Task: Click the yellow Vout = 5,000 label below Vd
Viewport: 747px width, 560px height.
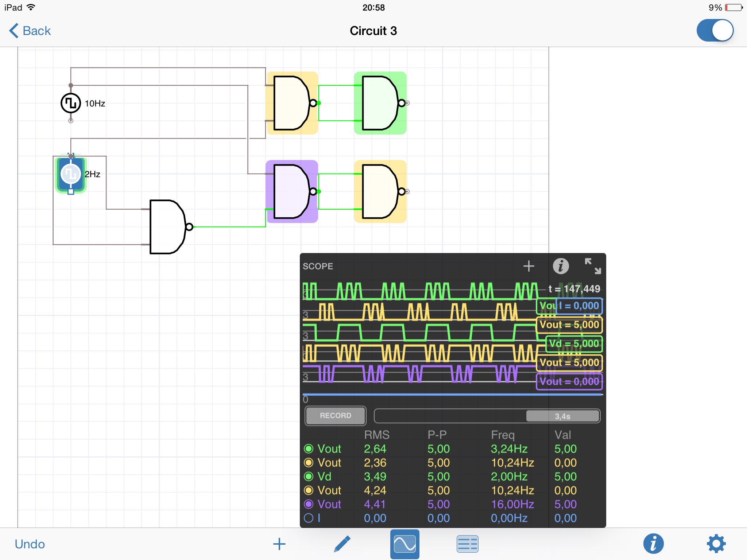Action: [x=569, y=362]
